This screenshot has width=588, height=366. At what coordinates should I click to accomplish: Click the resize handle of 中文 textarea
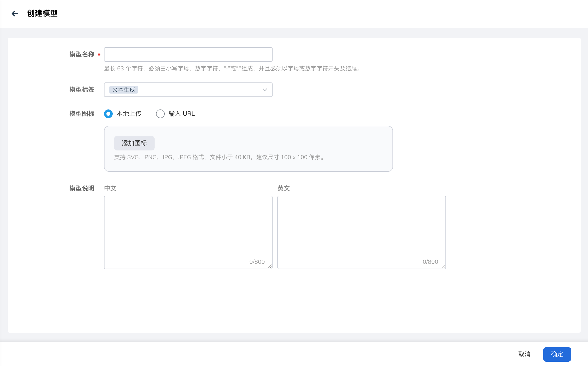pos(270,266)
